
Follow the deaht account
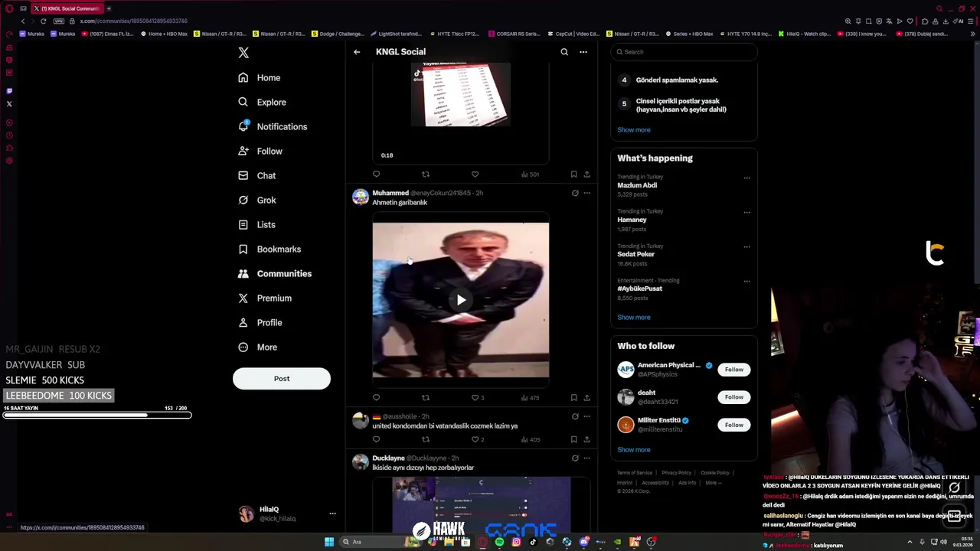pyautogui.click(x=734, y=397)
